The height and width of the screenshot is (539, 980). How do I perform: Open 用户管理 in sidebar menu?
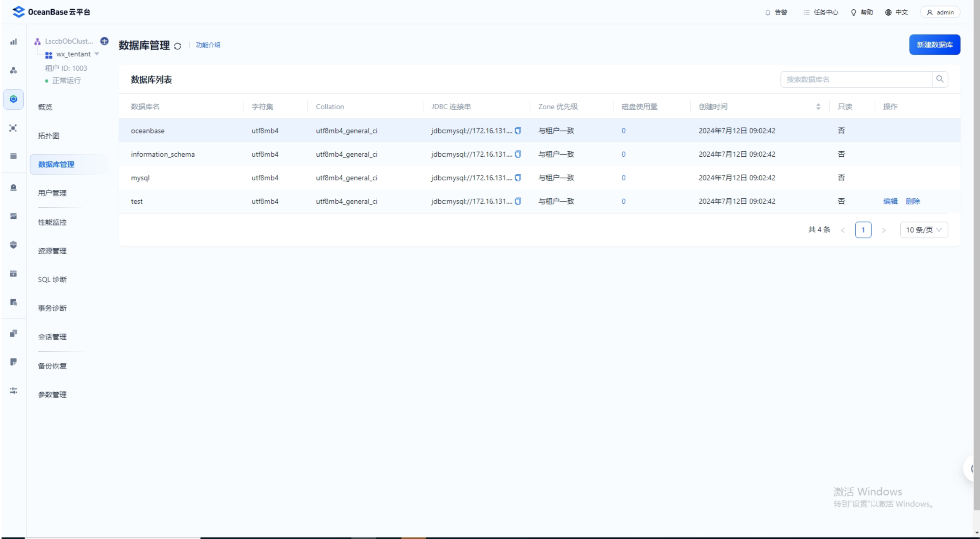coord(52,193)
